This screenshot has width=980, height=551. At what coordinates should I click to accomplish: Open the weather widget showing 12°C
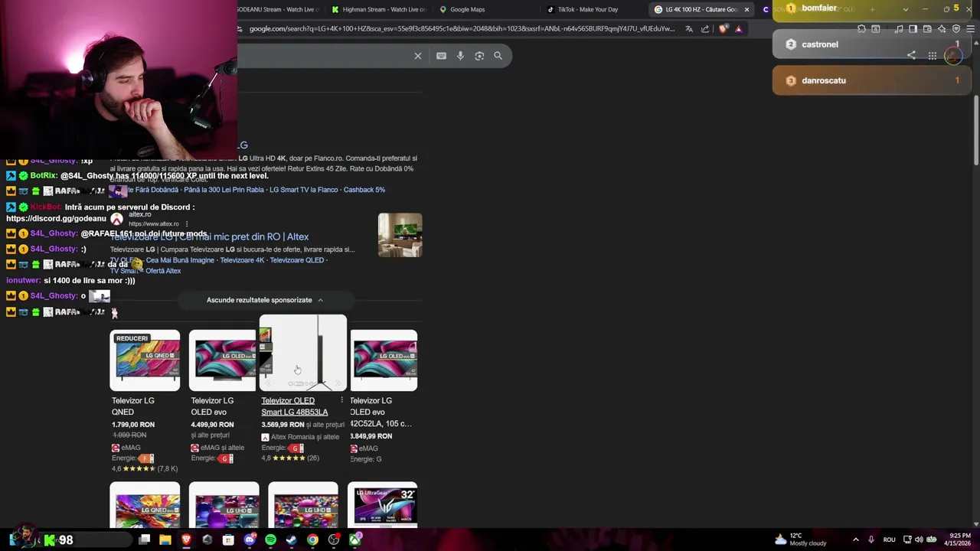point(800,540)
